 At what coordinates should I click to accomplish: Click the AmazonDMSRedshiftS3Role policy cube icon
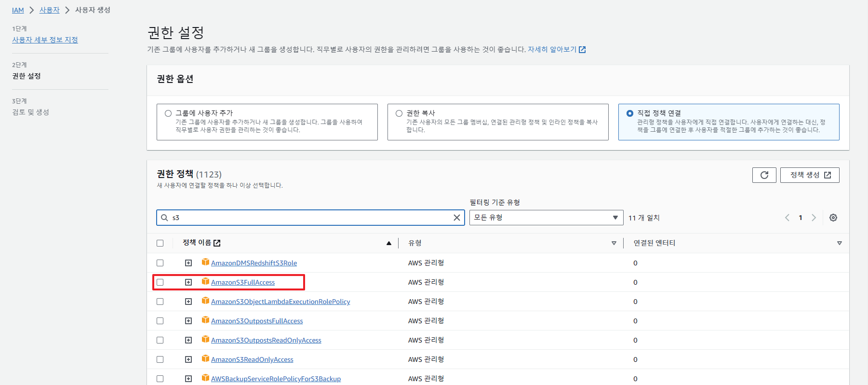point(205,262)
